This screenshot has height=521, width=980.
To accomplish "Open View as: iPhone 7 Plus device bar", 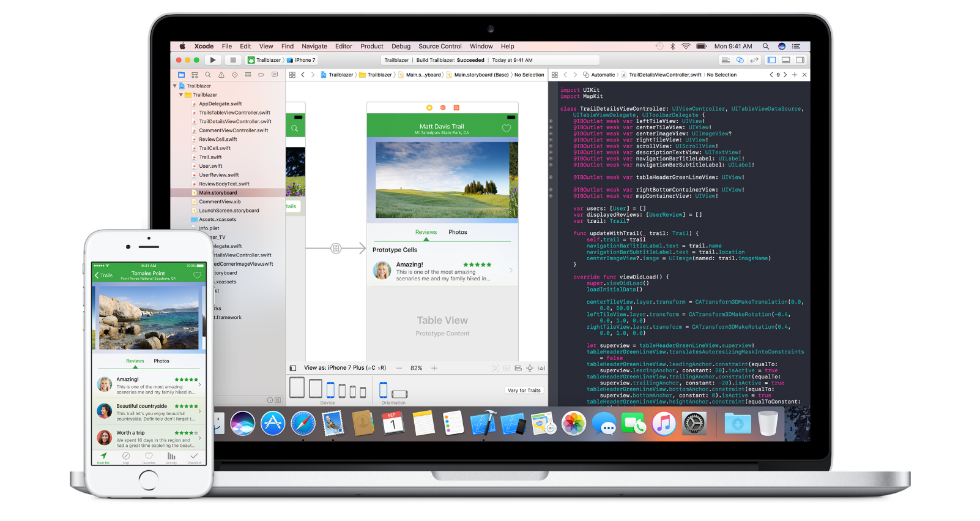I will [345, 368].
